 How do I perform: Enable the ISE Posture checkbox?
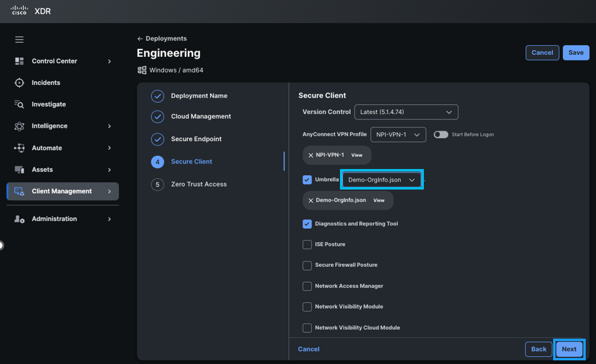click(x=307, y=244)
